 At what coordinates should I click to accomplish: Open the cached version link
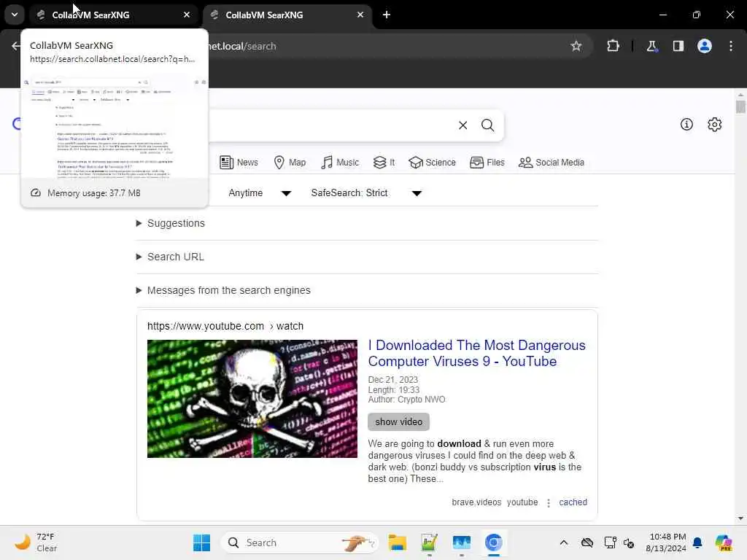pos(573,502)
